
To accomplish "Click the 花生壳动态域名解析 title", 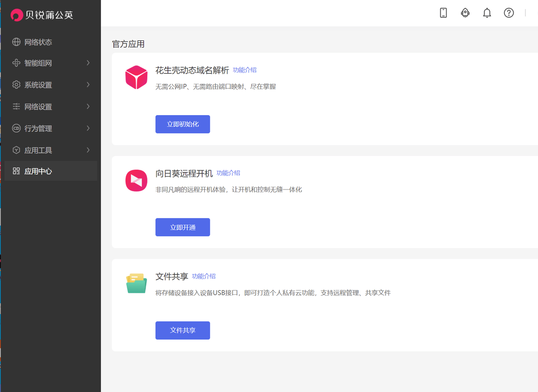I will 192,70.
